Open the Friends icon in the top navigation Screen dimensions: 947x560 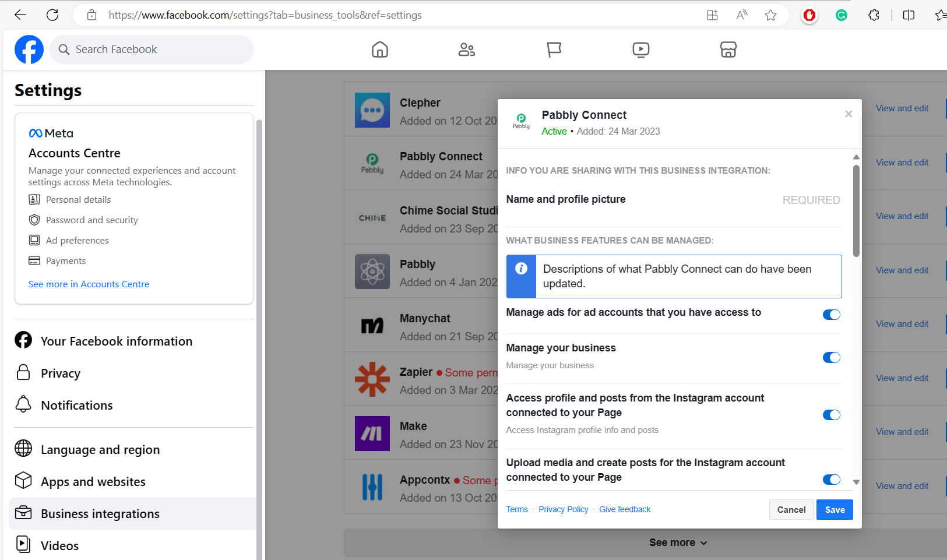click(x=467, y=50)
